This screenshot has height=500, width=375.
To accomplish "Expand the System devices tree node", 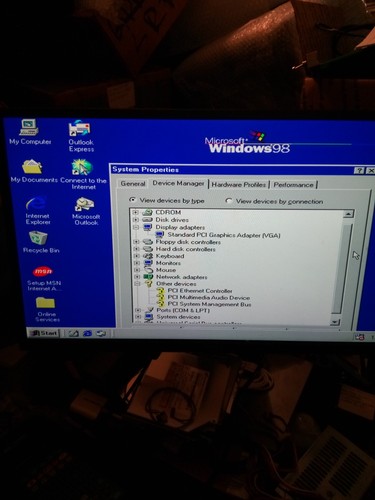I will coord(138,317).
